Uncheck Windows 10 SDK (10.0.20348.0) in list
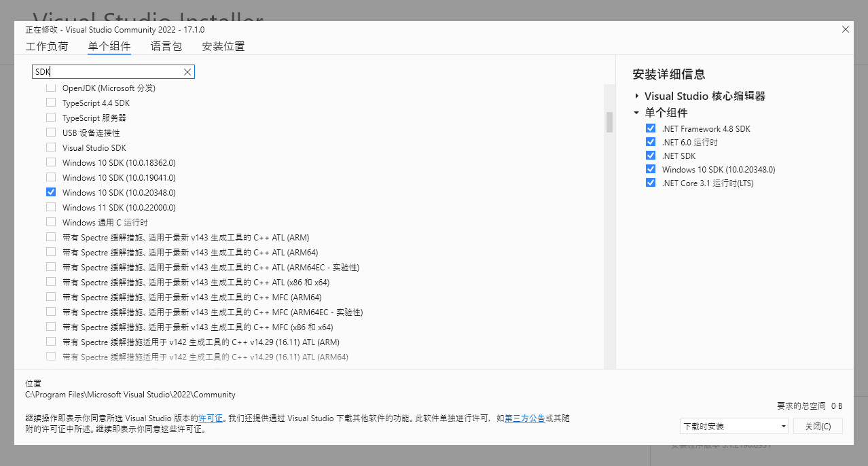 pyautogui.click(x=51, y=192)
